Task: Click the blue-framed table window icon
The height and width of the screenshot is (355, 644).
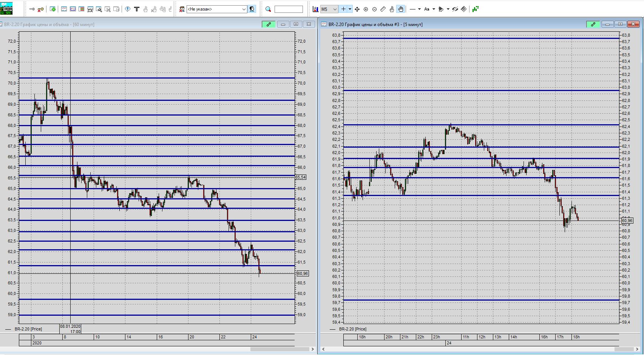Action: (x=73, y=9)
